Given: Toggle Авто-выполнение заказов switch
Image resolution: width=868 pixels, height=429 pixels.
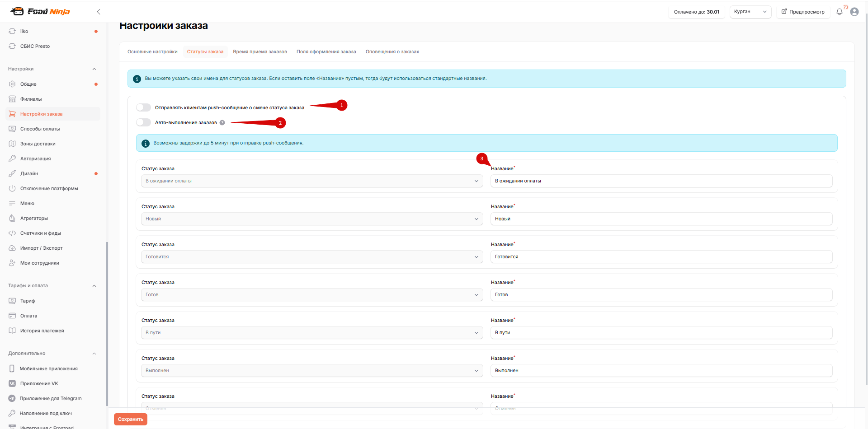Looking at the screenshot, I should coord(143,122).
